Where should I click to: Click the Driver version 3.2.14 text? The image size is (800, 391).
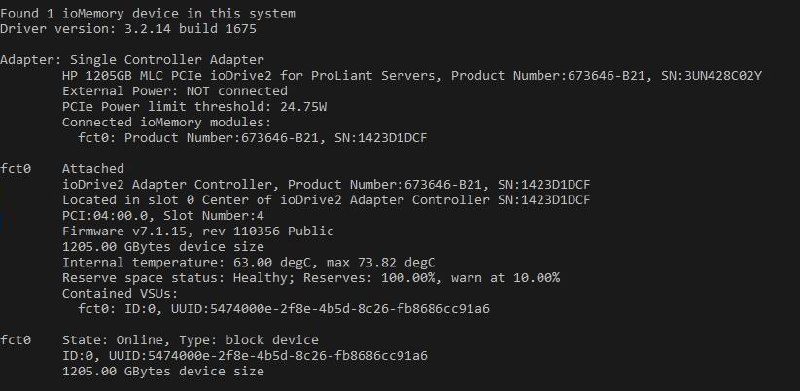[129, 29]
